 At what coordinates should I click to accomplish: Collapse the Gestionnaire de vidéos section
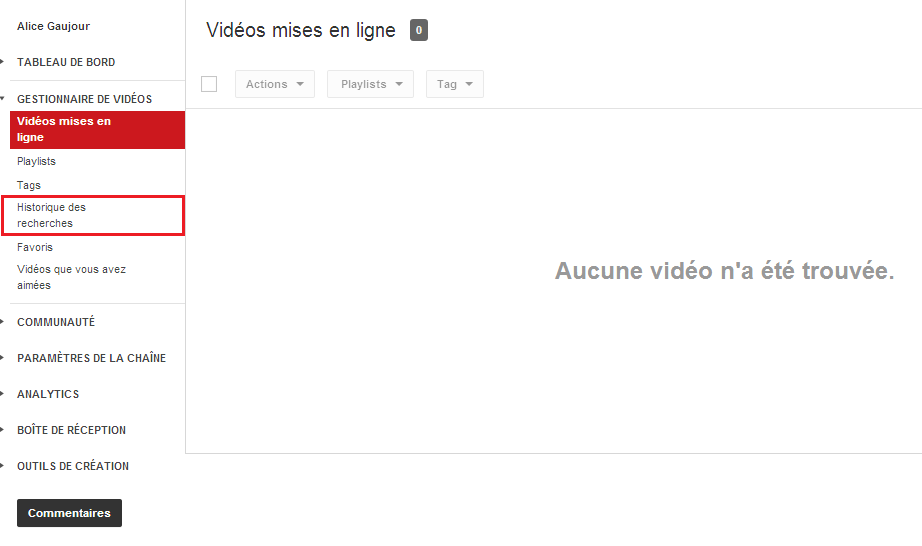(x=84, y=99)
